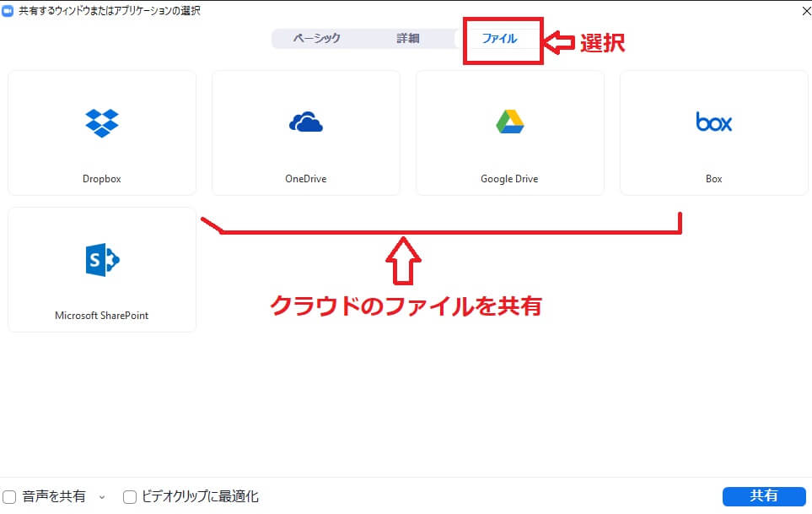The image size is (812, 514).
Task: Click the blue OneDrive cloud icon
Action: pyautogui.click(x=305, y=123)
